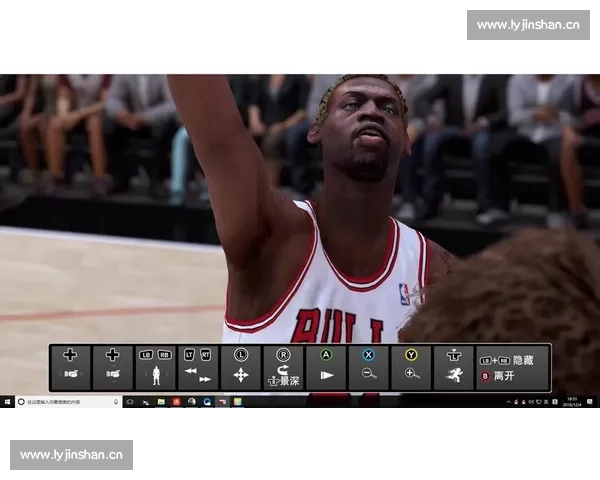The image size is (600, 480).
Task: Click the microphone icon in search box
Action: click(116, 402)
